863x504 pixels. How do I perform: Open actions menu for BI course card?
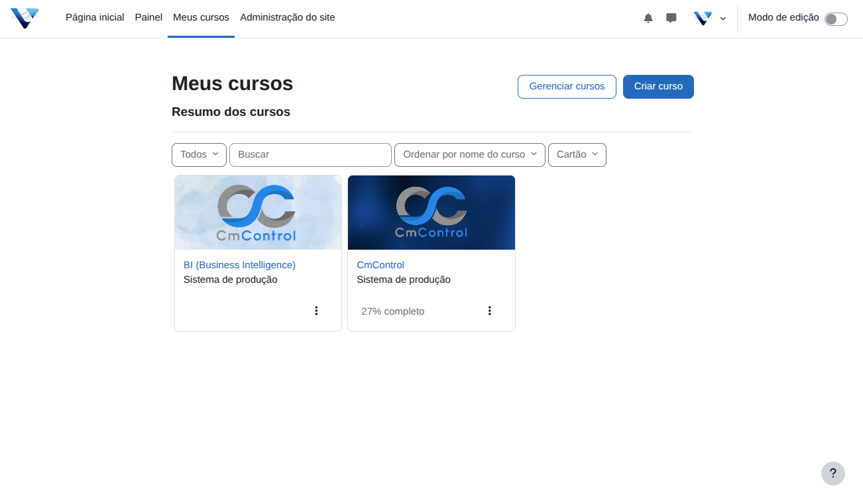(316, 311)
